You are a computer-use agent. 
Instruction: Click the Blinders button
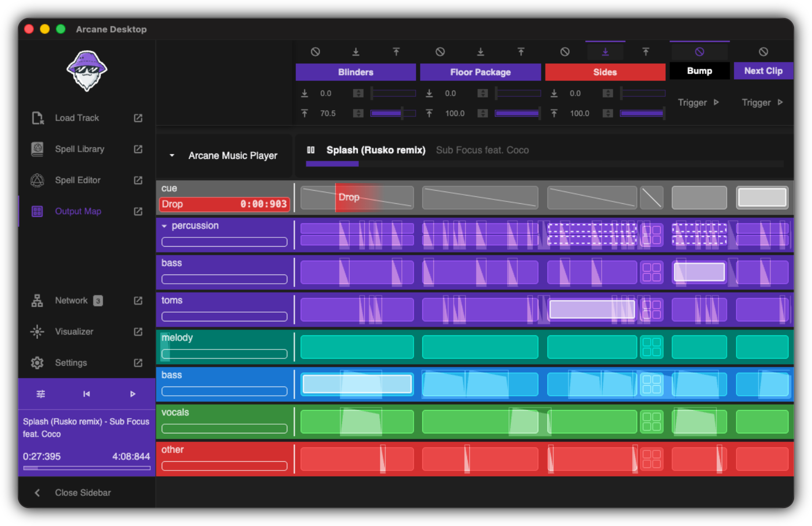click(x=355, y=72)
